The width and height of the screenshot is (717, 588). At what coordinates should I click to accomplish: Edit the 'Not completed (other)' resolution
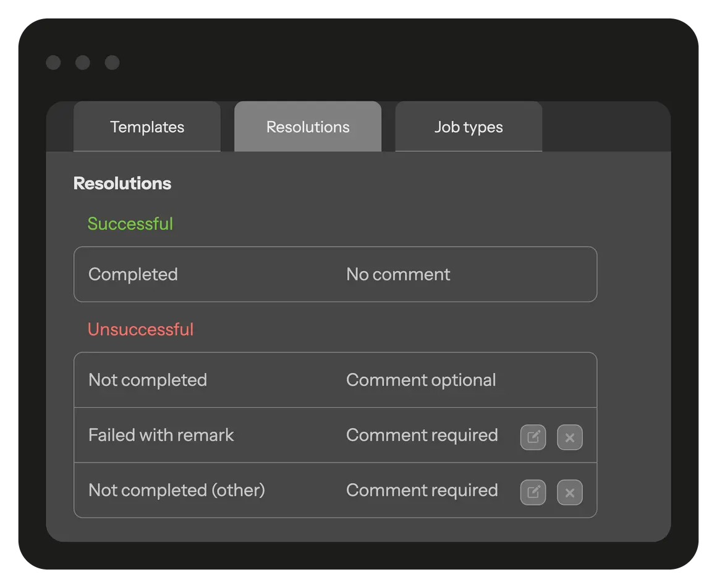[533, 492]
